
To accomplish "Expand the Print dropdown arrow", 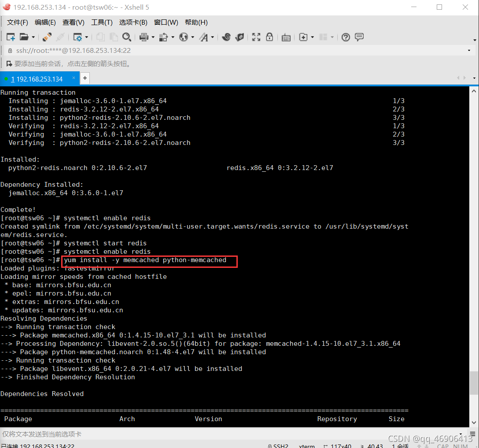I will (153, 37).
